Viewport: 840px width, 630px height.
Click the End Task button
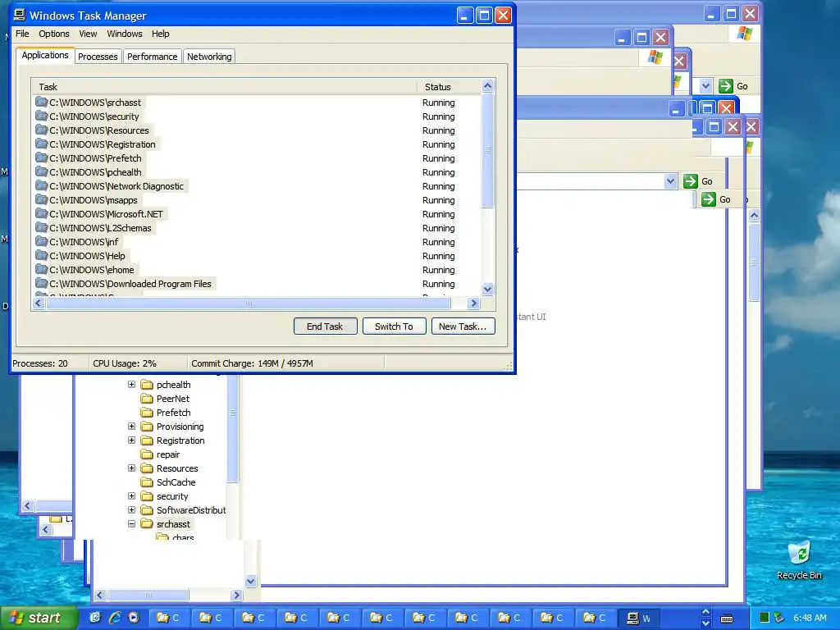(325, 326)
